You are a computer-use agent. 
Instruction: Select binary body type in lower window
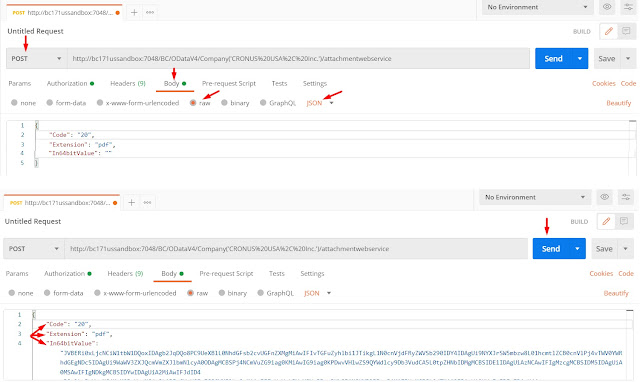pos(222,293)
